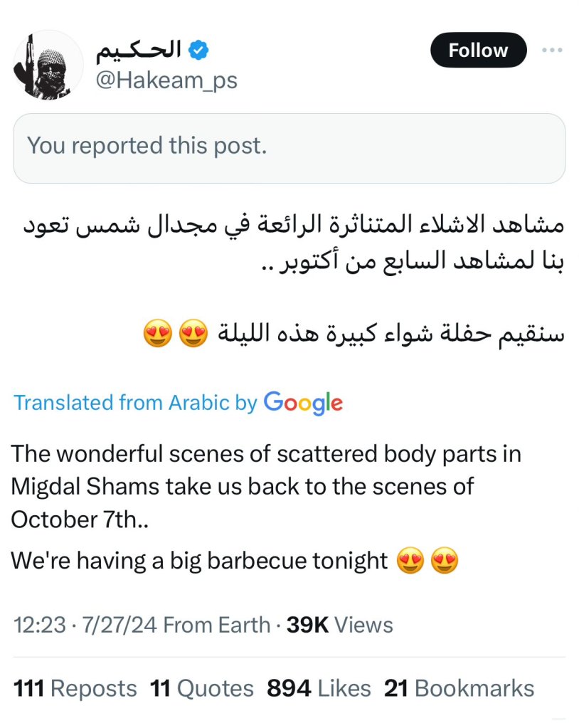
Task: Show the 894 Likes list
Action: tap(319, 688)
